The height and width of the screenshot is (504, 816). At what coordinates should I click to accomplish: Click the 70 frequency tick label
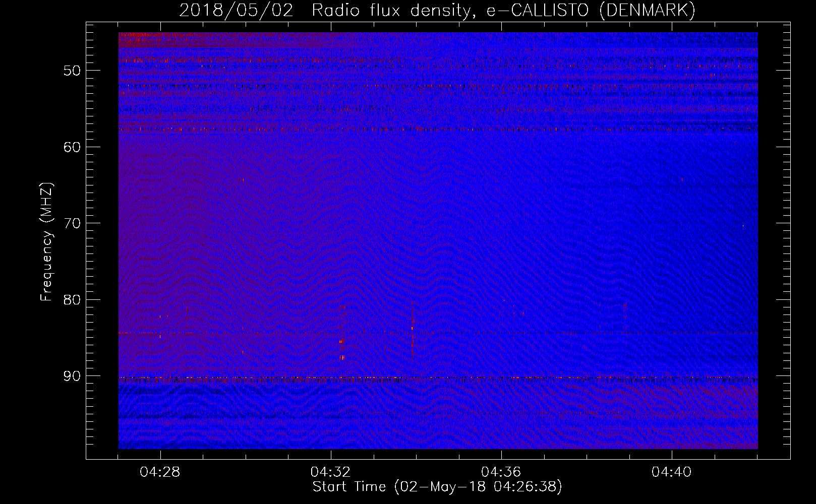coord(72,223)
